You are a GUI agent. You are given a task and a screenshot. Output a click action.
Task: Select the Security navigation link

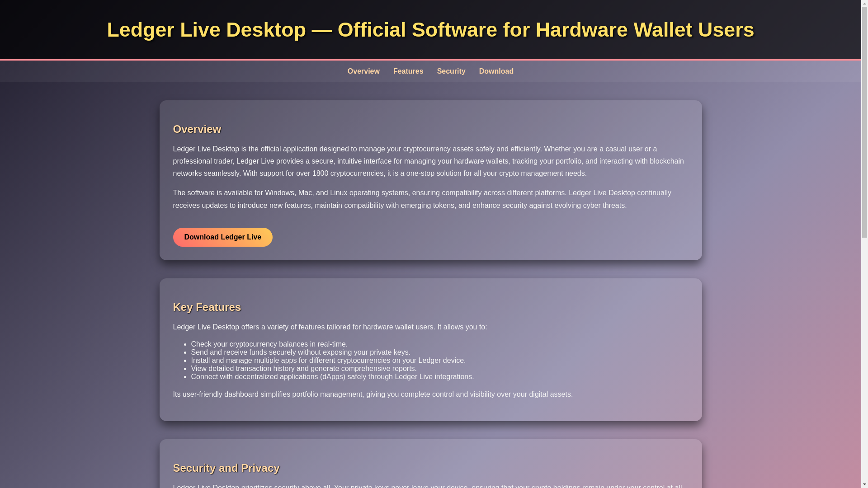pos(451,71)
